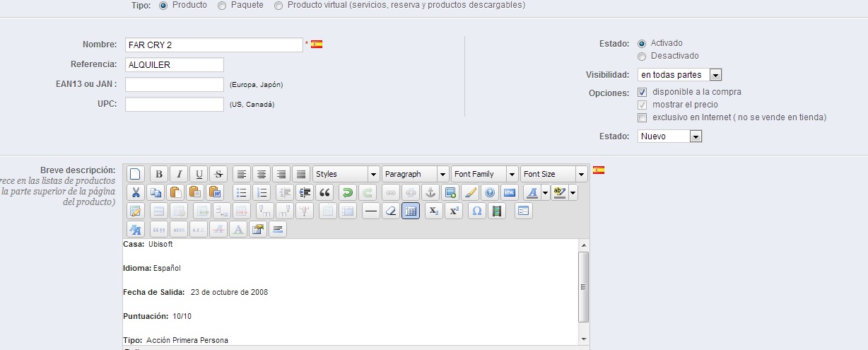Image resolution: width=868 pixels, height=350 pixels.
Task: Click the Paste from Word icon
Action: point(215,192)
